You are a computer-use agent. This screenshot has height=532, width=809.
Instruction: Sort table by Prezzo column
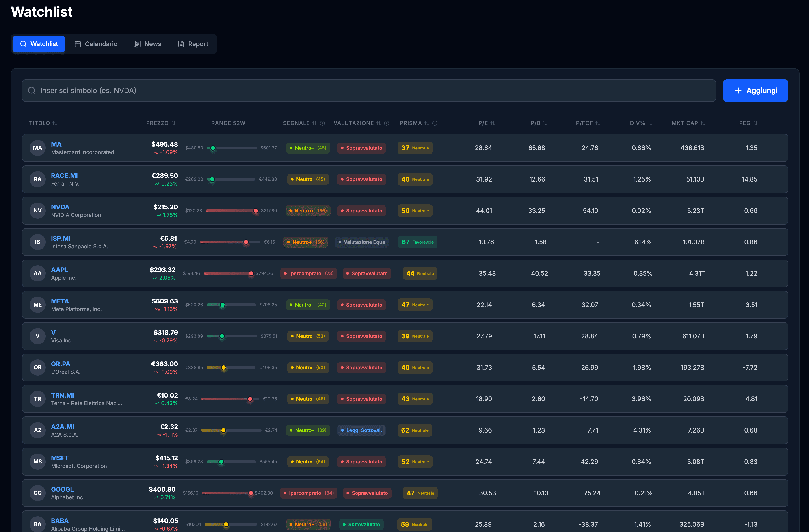[x=161, y=123]
